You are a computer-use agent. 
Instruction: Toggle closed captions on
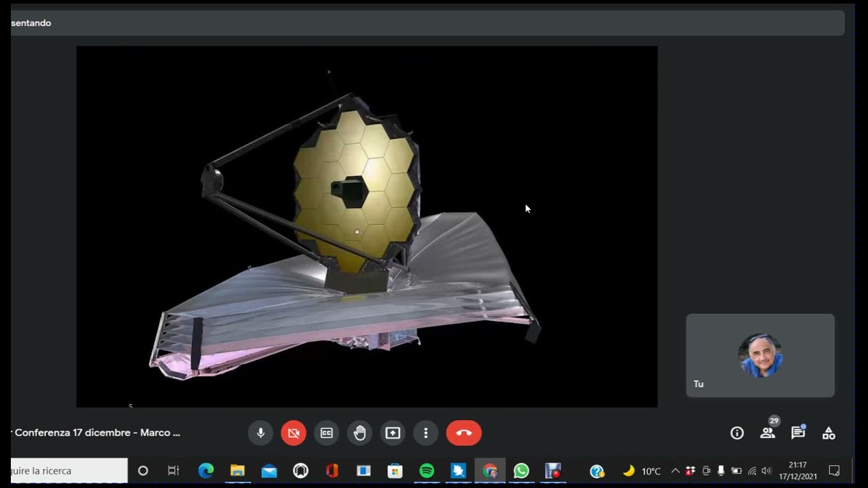[327, 433]
